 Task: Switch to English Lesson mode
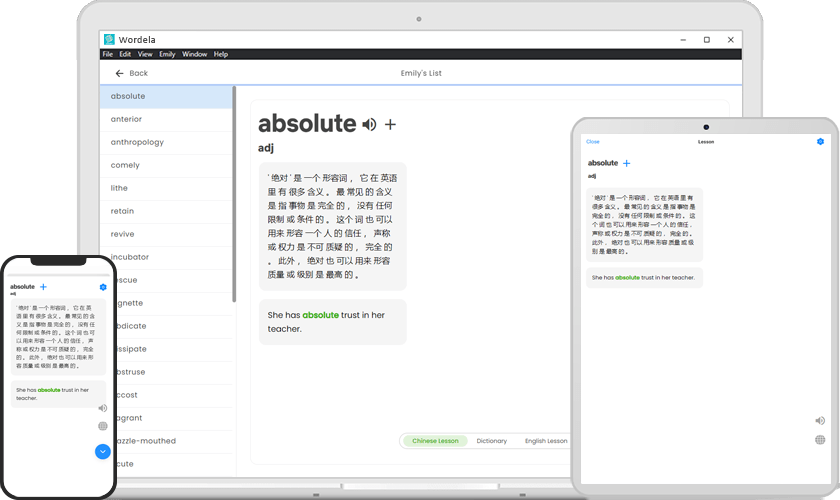point(546,441)
